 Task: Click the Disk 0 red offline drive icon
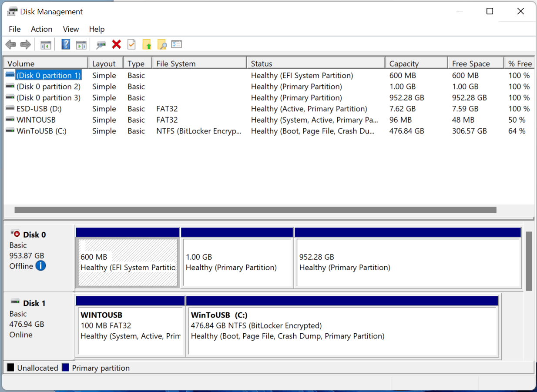15,234
